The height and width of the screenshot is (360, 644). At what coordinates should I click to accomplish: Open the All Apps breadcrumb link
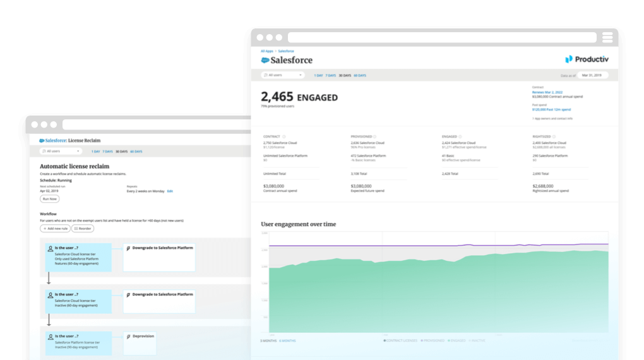pos(267,51)
